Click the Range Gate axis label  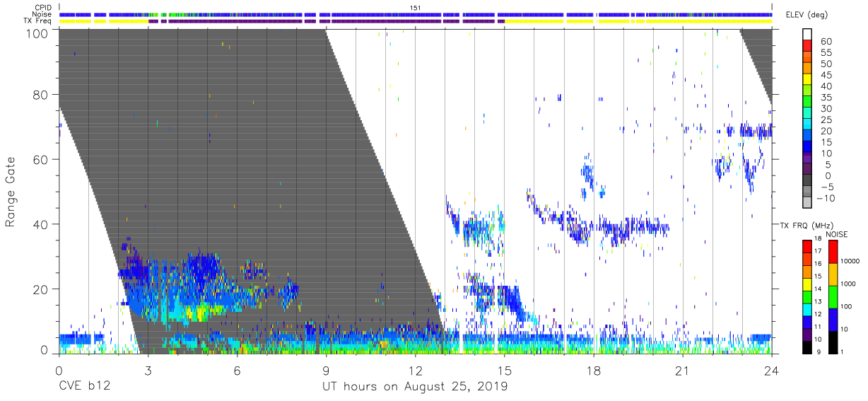click(x=11, y=192)
